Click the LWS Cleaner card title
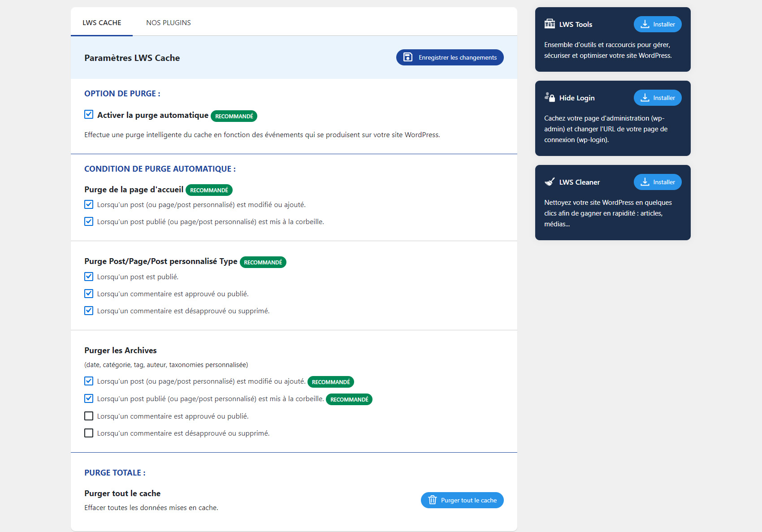The image size is (762, 532). coord(580,182)
